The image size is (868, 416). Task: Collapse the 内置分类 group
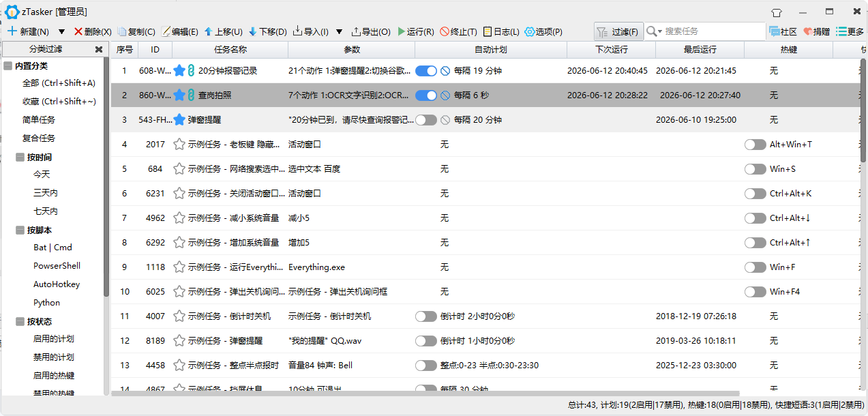point(8,66)
